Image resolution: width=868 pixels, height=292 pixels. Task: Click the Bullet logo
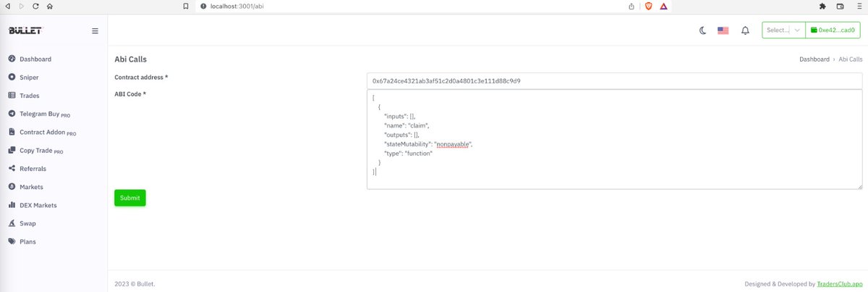[25, 30]
